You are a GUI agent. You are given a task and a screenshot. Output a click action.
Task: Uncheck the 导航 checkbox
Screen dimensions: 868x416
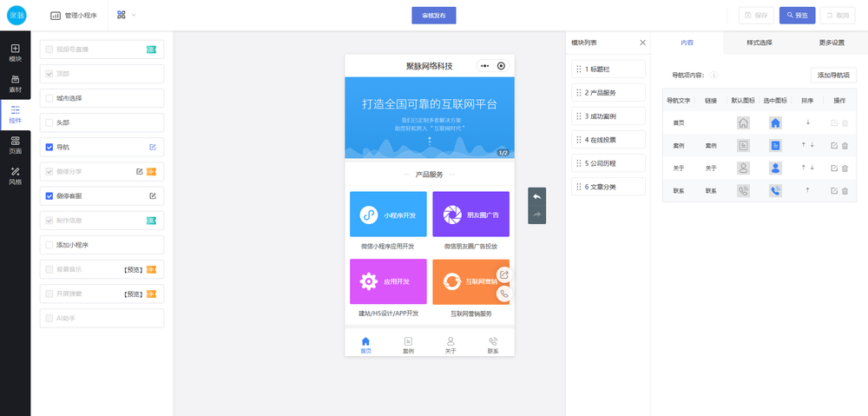coord(49,148)
